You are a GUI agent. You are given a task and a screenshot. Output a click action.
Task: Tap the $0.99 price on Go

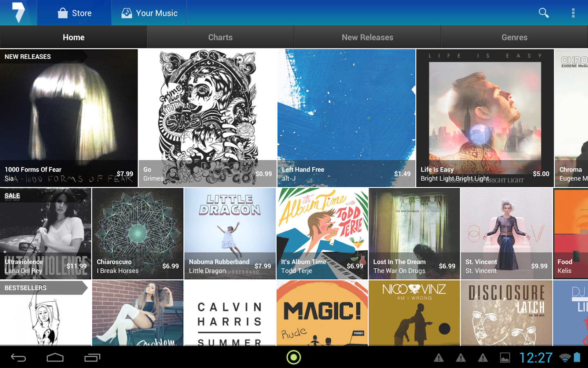[264, 174]
